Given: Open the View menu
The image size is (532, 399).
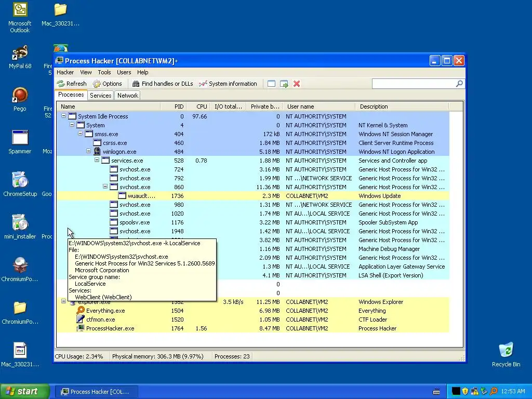Looking at the screenshot, I should point(86,72).
